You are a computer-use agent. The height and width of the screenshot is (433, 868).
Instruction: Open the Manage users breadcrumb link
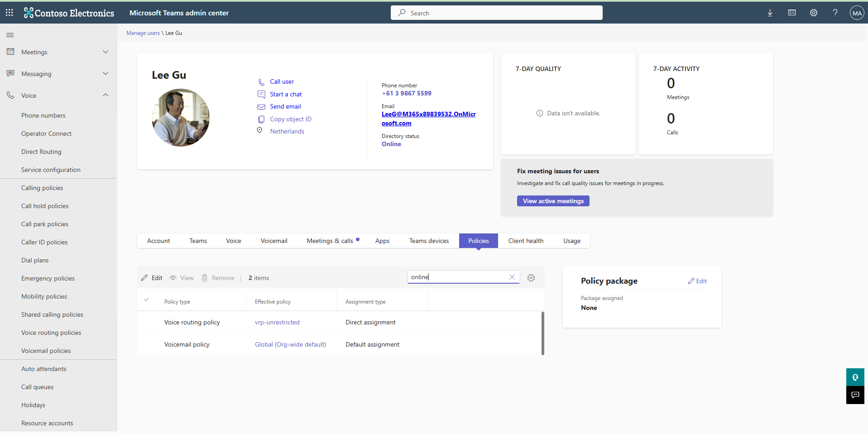coord(143,33)
